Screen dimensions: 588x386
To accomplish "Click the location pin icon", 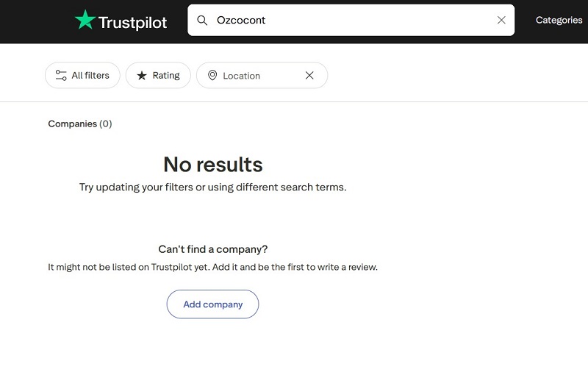I will tap(212, 76).
